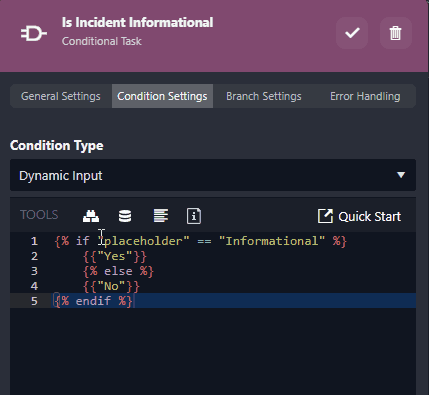This screenshot has width=429, height=395.
Task: Click the endif line in code editor
Action: 94,301
